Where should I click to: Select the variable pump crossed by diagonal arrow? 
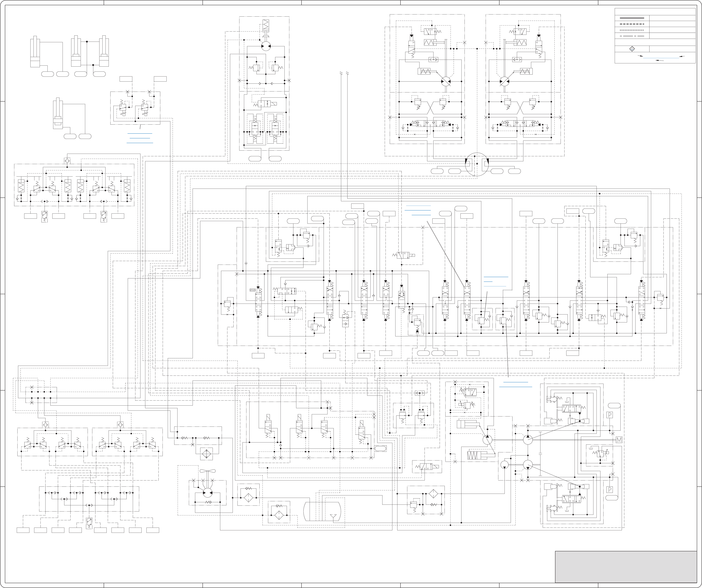click(x=487, y=440)
